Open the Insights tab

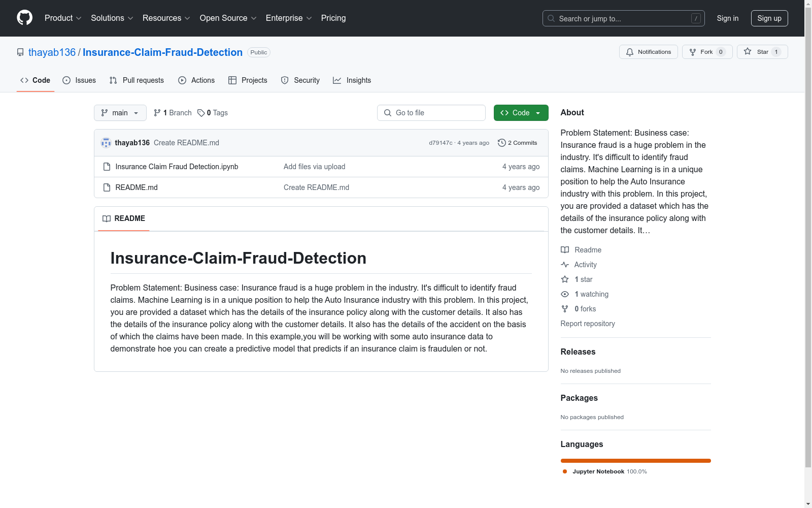352,80
